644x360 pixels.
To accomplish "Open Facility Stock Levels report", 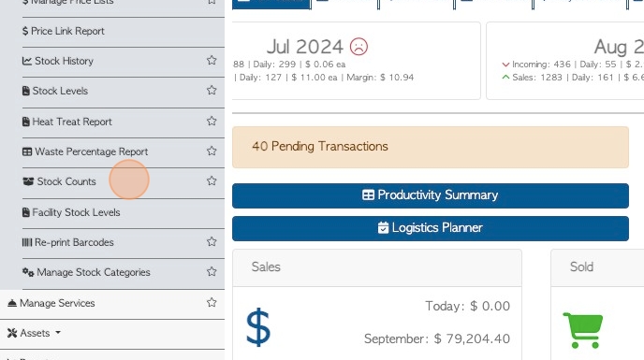I will click(71, 212).
